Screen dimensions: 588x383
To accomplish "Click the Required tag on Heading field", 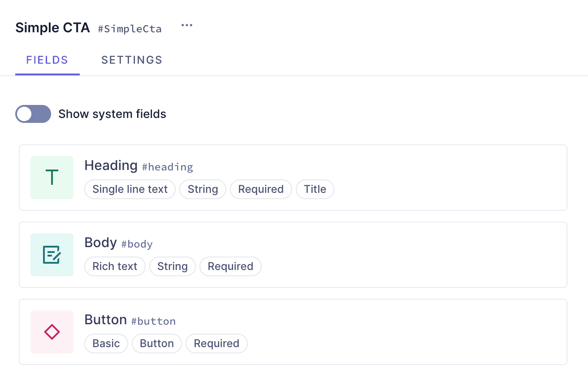I will click(x=261, y=189).
